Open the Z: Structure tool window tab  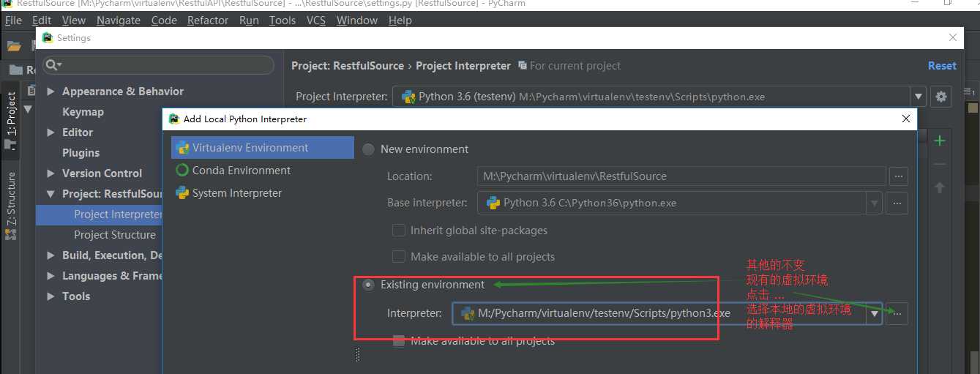(10, 206)
